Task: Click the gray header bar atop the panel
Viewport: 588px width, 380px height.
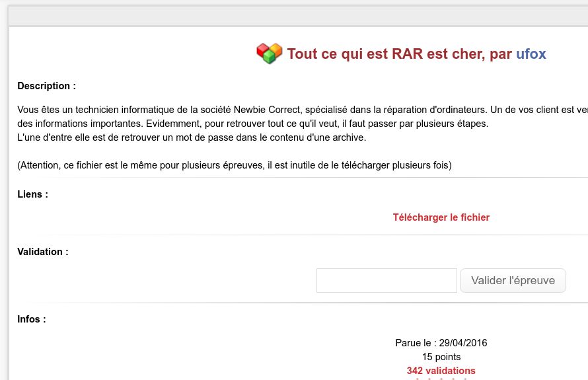Action: click(x=297, y=16)
